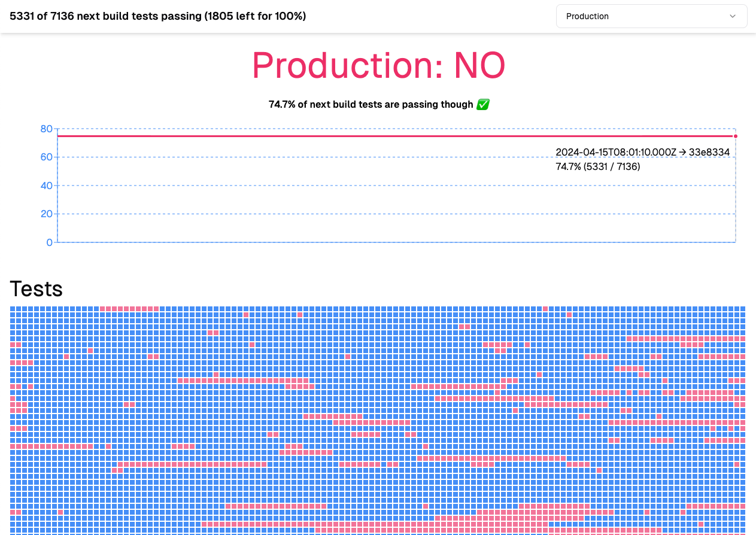Click tooltip value '74.7% (5331 / 7136)'
The height and width of the screenshot is (535, 756).
coord(598,166)
